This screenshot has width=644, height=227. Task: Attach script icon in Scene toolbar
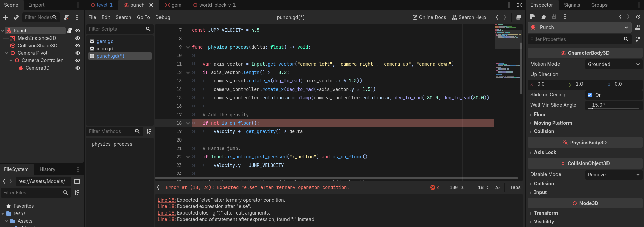[x=66, y=17]
